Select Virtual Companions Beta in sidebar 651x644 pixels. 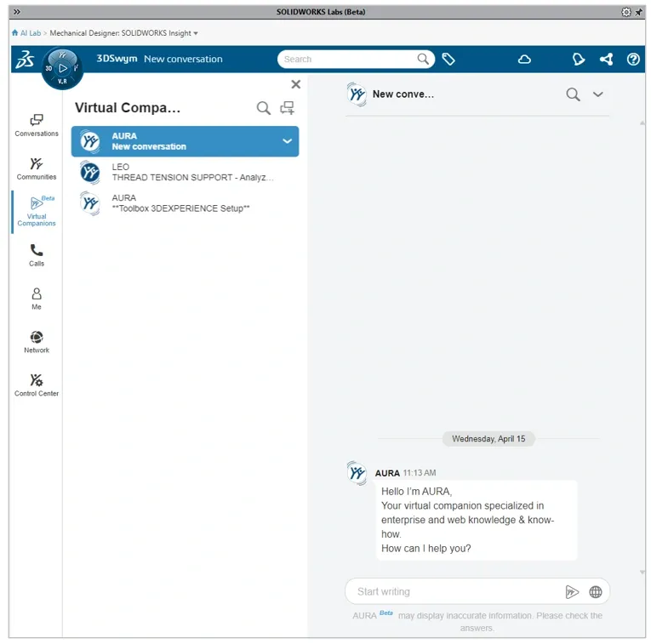click(x=37, y=211)
